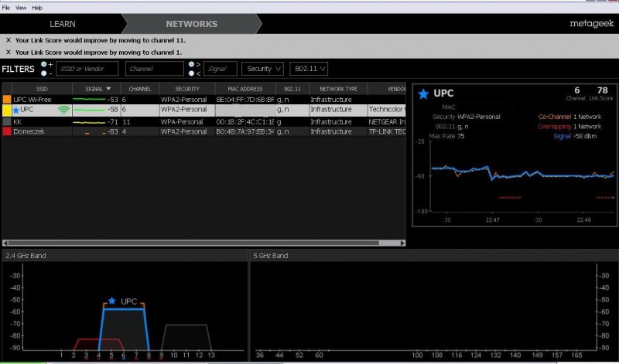Open the File menu
619x364 pixels.
(6, 7)
